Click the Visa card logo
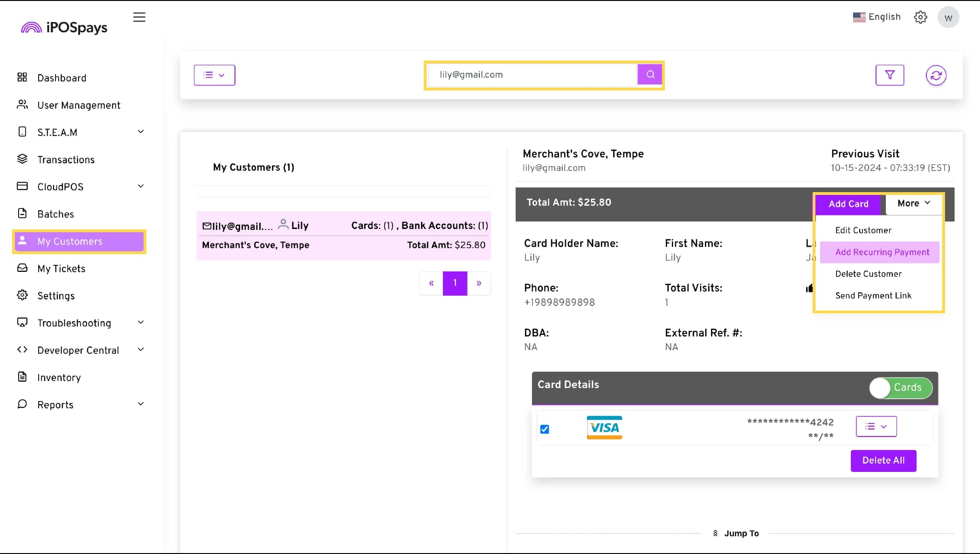Viewport: 980px width, 554px height. 604,428
